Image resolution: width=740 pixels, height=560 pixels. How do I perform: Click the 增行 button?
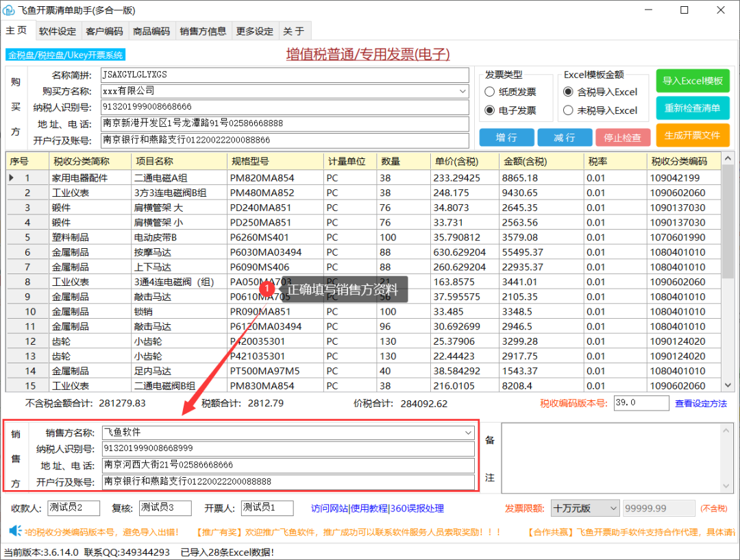pos(506,137)
